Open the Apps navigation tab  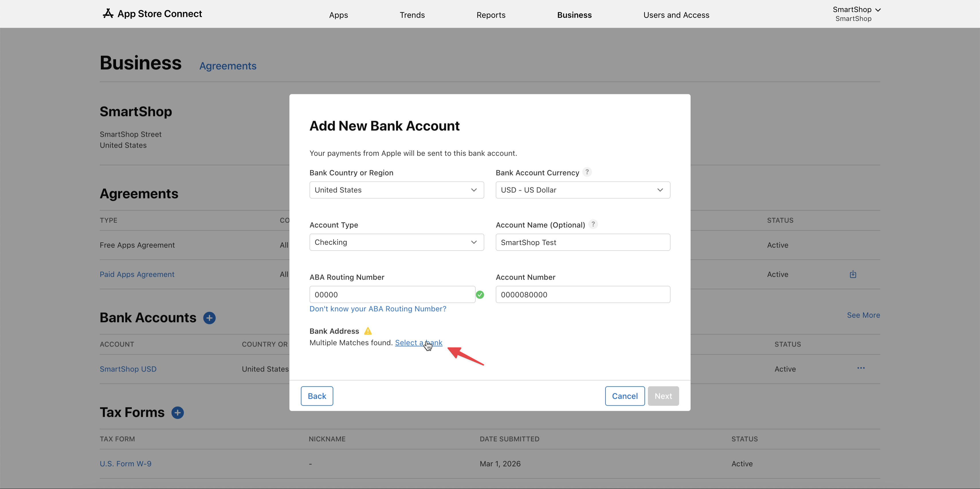339,15
